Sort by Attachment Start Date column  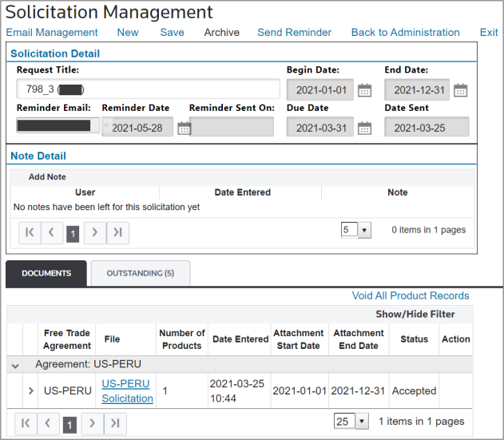pyautogui.click(x=298, y=339)
